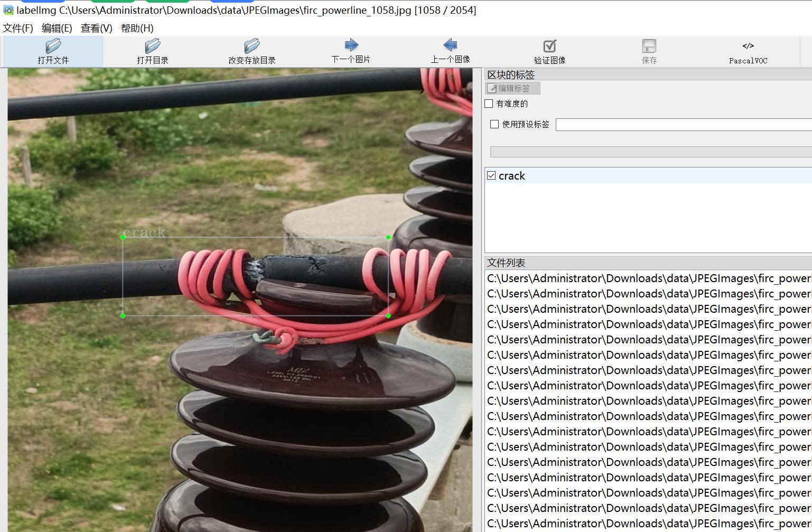The width and height of the screenshot is (812, 532).
Task: Click the Open Directory (打开目录) icon
Action: pos(152,46)
